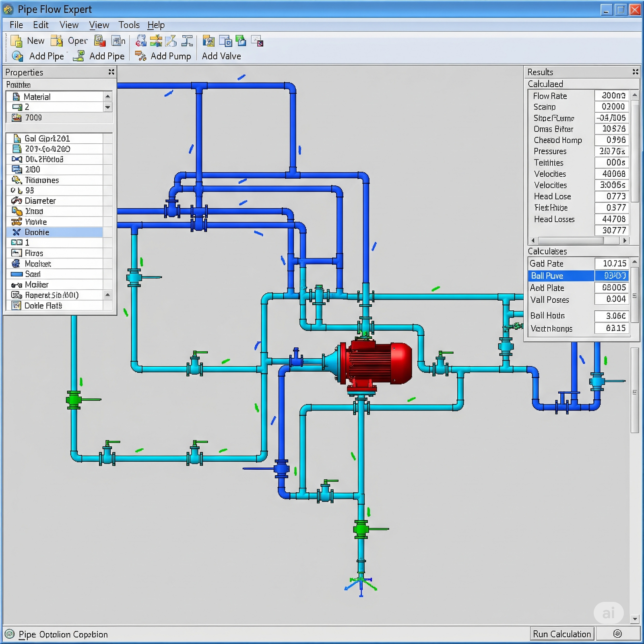Viewport: 644px width, 644px height.
Task: Click the Material property icon
Action: [16, 97]
